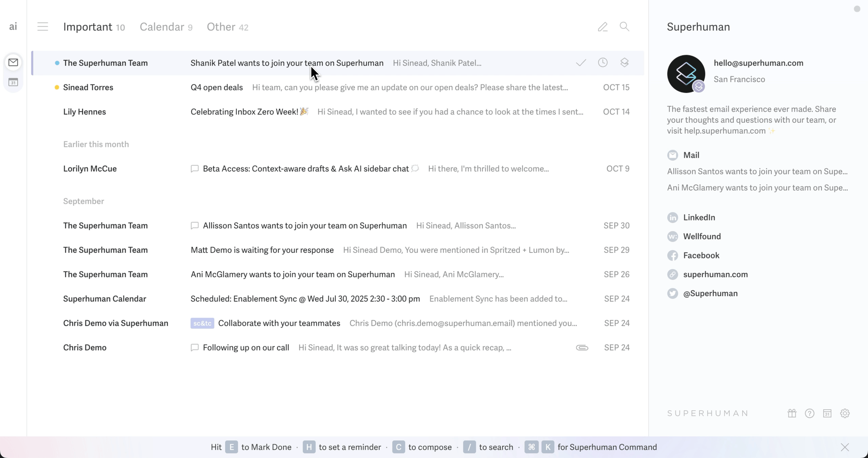Open the @Superhuman Twitter link
Image resolution: width=868 pixels, height=458 pixels.
click(x=710, y=293)
